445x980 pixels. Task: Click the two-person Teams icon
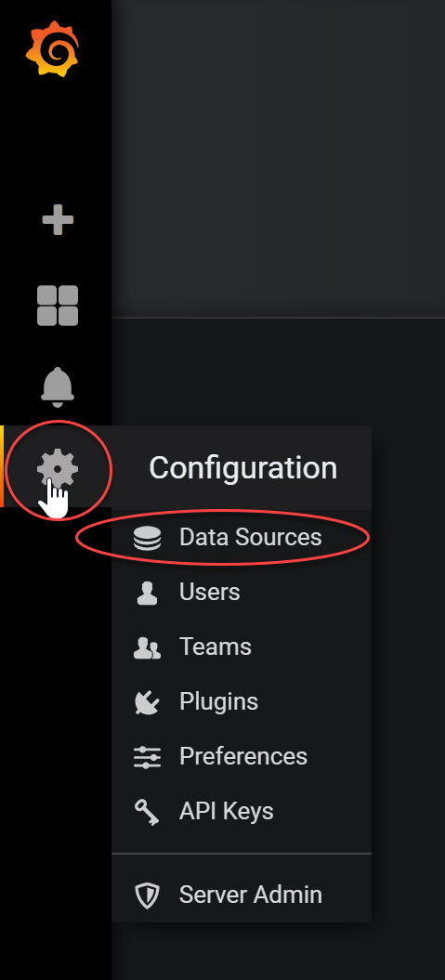pyautogui.click(x=147, y=647)
